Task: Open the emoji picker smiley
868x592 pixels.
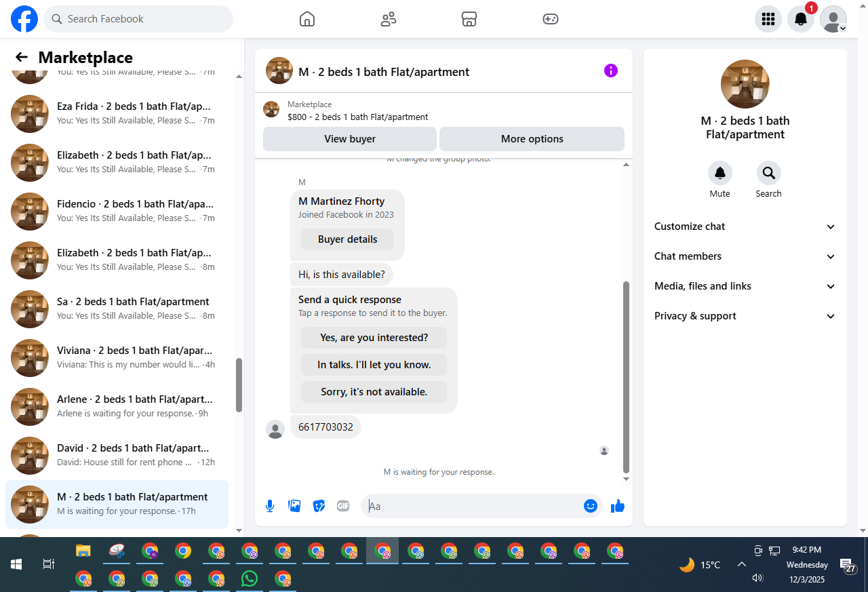Action: tap(591, 506)
